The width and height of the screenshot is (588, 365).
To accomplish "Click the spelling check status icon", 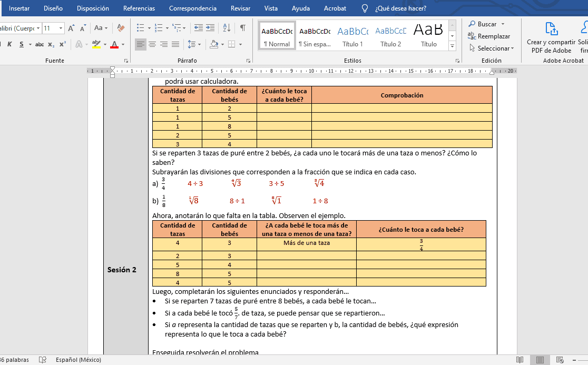I will 43,360.
